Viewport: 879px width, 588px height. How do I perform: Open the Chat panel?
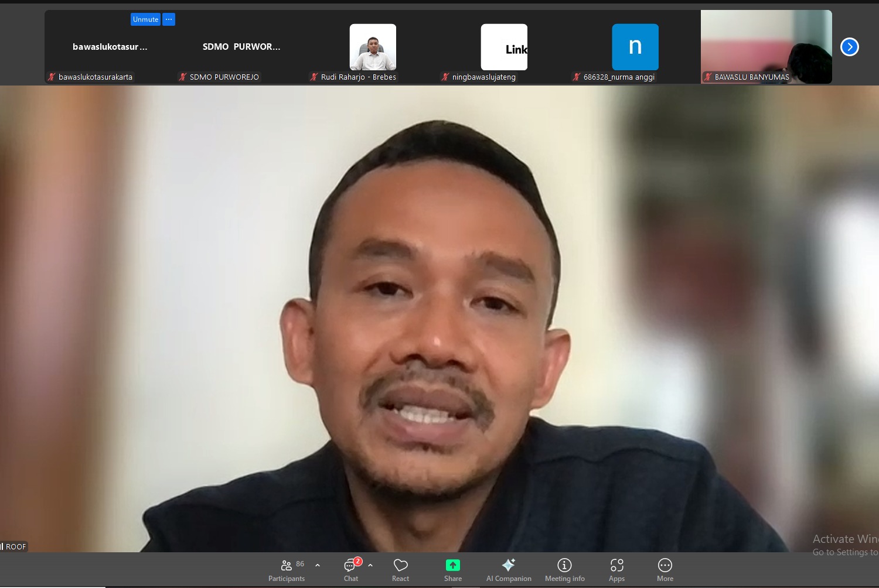pyautogui.click(x=350, y=569)
